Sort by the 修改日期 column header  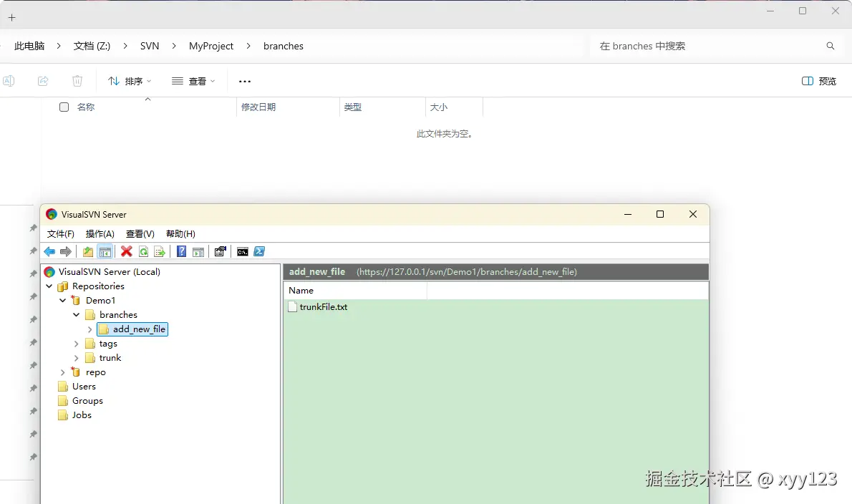(x=288, y=107)
